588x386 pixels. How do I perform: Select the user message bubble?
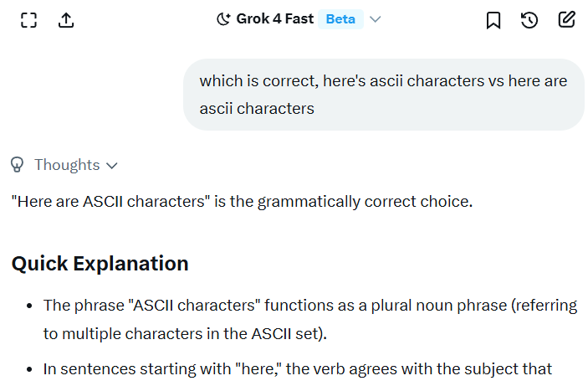click(383, 95)
